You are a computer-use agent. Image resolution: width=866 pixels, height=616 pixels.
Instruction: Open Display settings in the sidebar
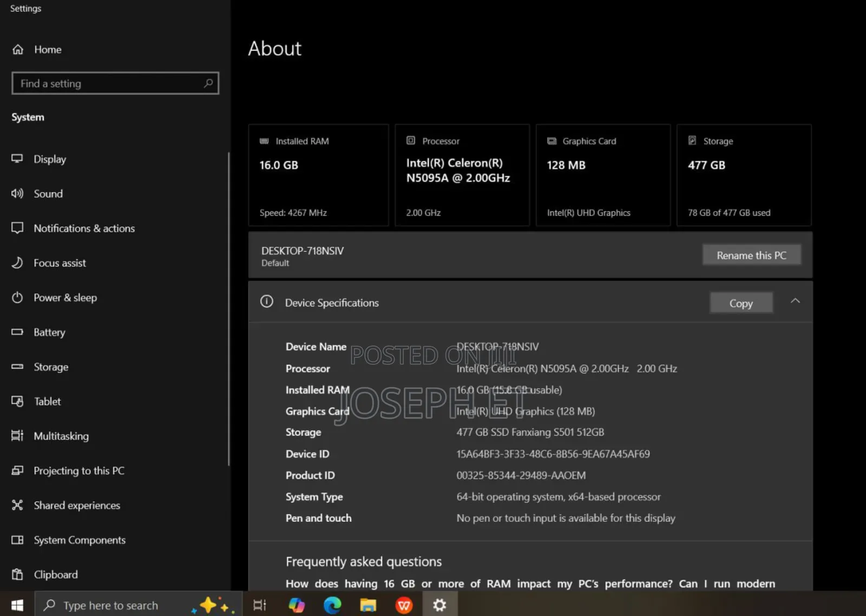(x=49, y=159)
